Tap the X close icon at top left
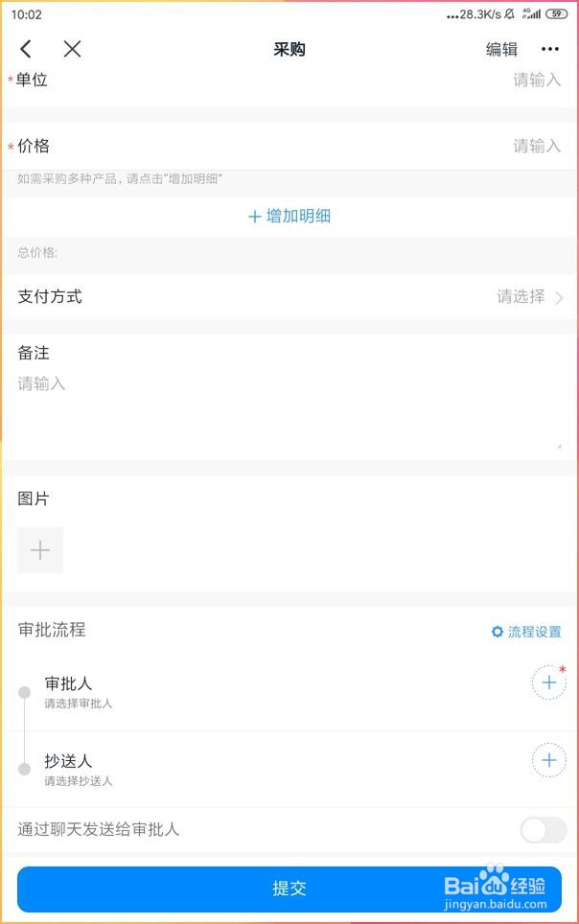This screenshot has height=924, width=579. pos(72,49)
